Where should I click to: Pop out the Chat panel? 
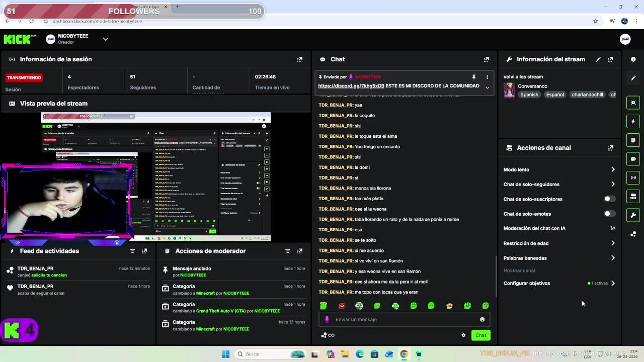point(486,59)
